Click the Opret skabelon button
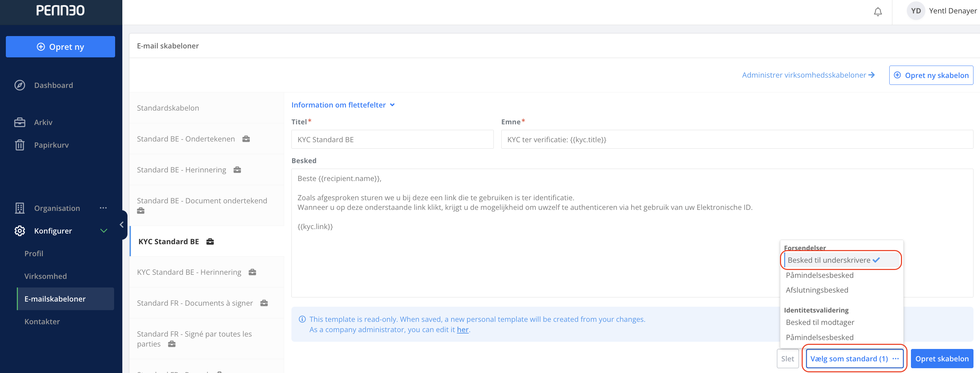 pyautogui.click(x=942, y=359)
